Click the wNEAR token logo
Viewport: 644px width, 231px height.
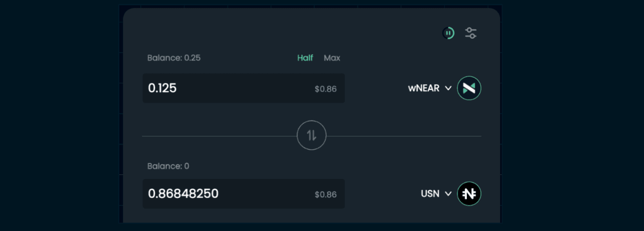[469, 88]
